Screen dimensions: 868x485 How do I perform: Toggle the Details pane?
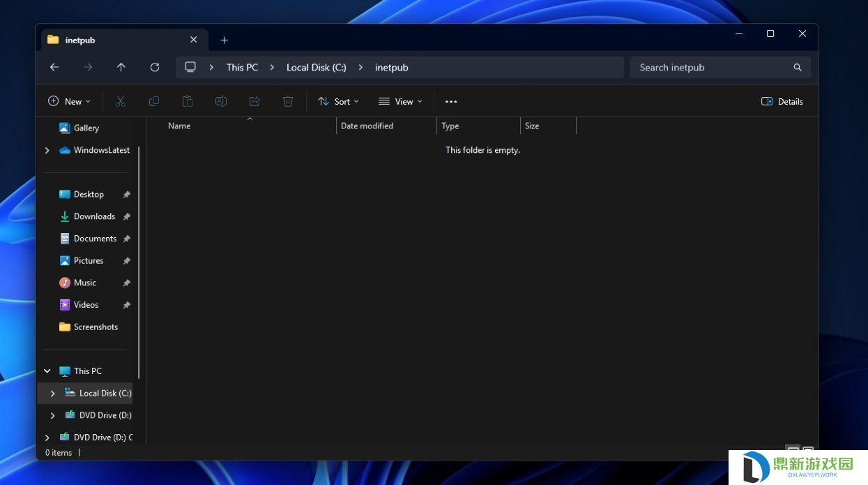coord(782,101)
